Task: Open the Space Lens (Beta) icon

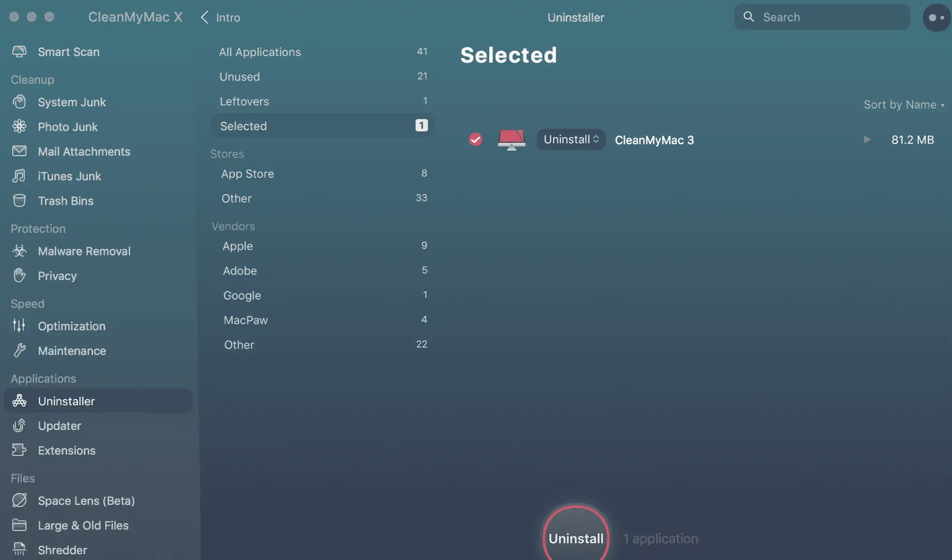Action: point(19,500)
